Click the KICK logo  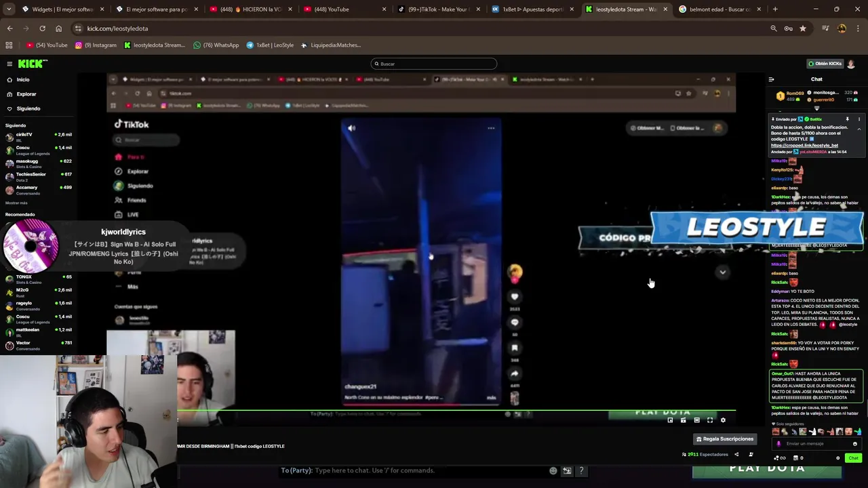coord(32,64)
